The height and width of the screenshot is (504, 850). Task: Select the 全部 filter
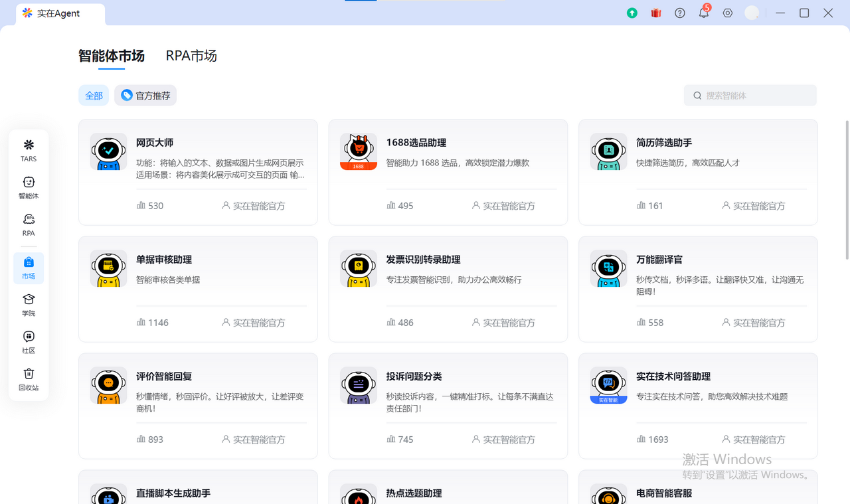94,96
